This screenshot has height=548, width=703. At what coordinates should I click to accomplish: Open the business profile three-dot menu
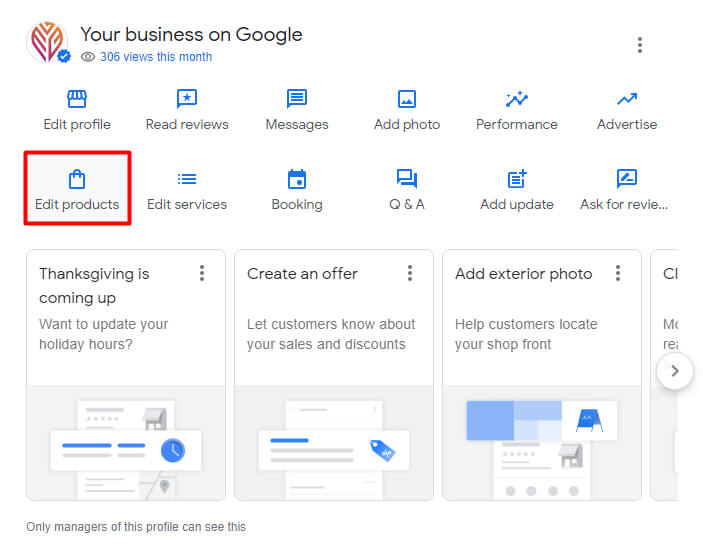point(640,45)
